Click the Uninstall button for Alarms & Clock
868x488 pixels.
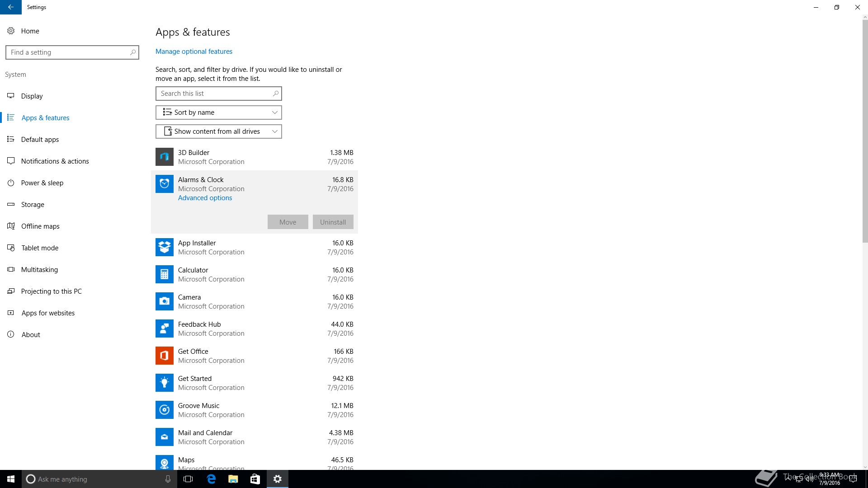[x=333, y=222]
